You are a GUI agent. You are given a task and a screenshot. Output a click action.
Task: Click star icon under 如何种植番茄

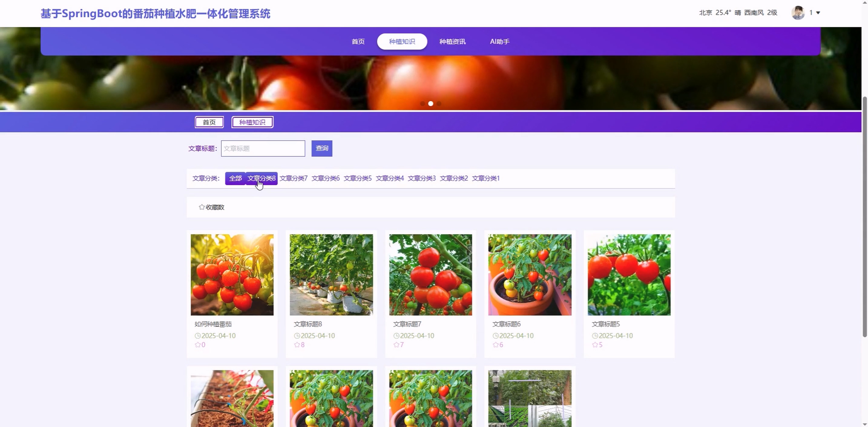(197, 344)
